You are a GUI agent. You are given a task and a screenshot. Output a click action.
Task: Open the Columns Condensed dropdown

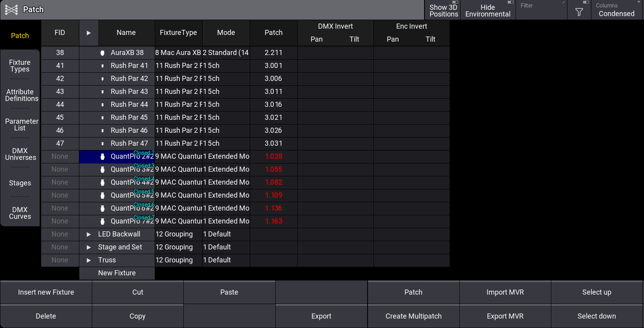pos(616,10)
